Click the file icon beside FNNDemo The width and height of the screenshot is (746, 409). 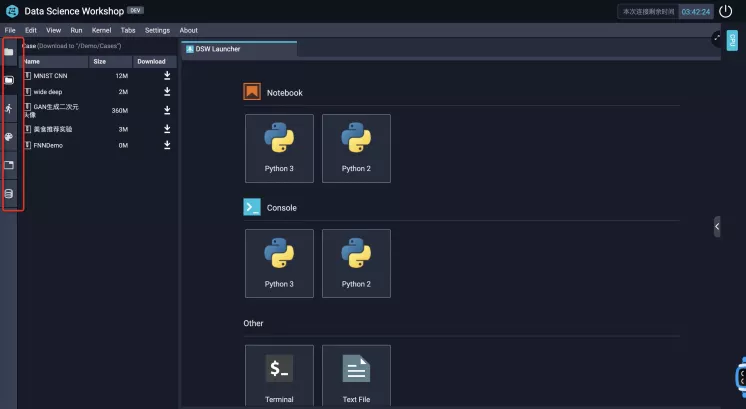28,145
